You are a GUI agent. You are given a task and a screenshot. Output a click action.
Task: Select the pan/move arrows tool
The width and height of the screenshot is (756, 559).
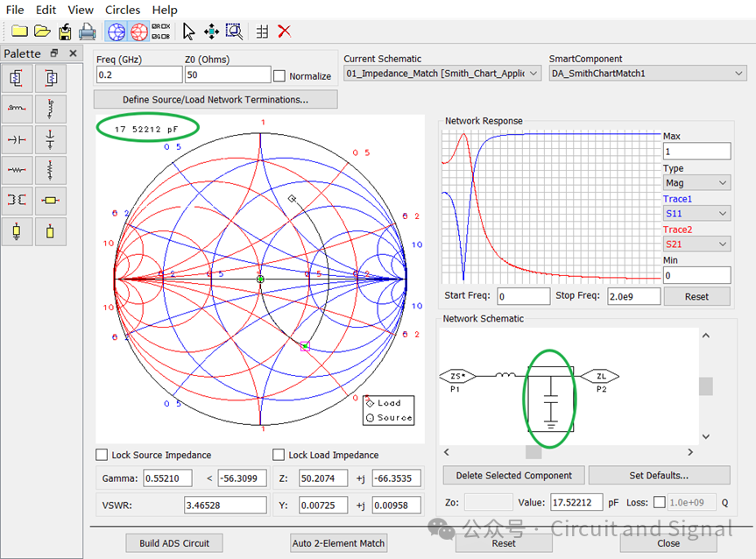coord(211,32)
